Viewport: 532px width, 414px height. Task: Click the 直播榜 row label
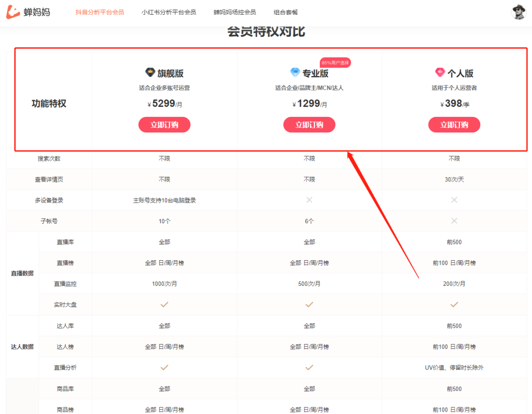click(65, 263)
